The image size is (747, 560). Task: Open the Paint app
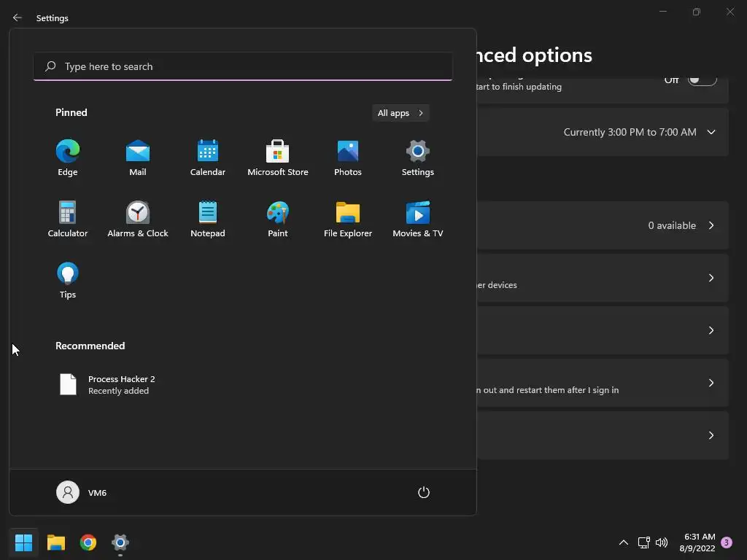point(278,219)
